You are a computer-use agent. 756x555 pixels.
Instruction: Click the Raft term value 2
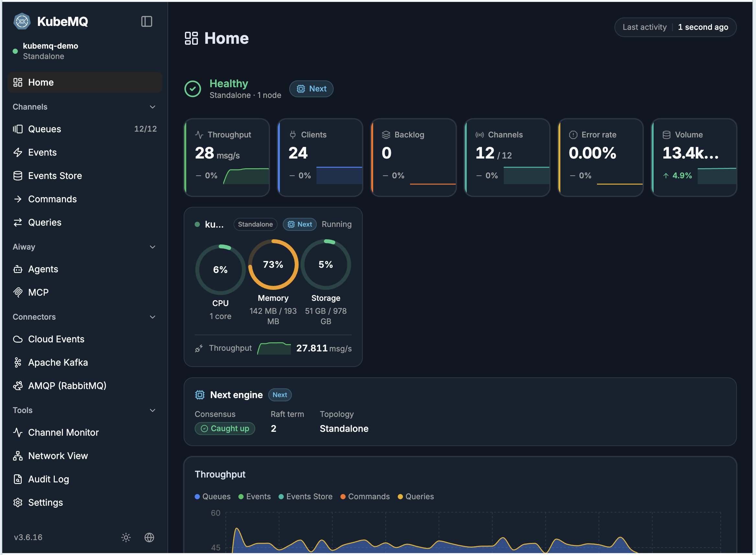coord(274,429)
